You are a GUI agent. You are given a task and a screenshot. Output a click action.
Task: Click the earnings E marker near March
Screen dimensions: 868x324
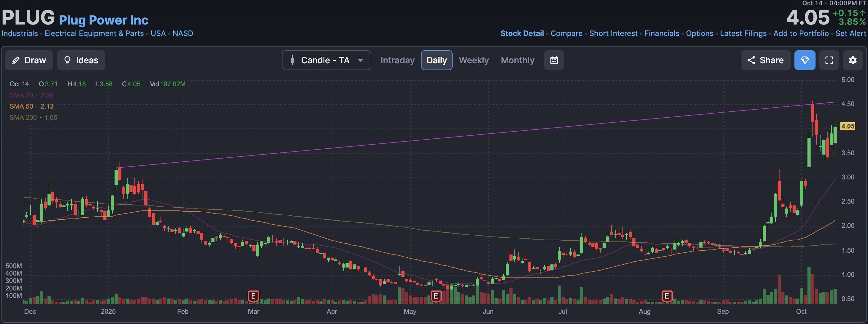click(253, 296)
